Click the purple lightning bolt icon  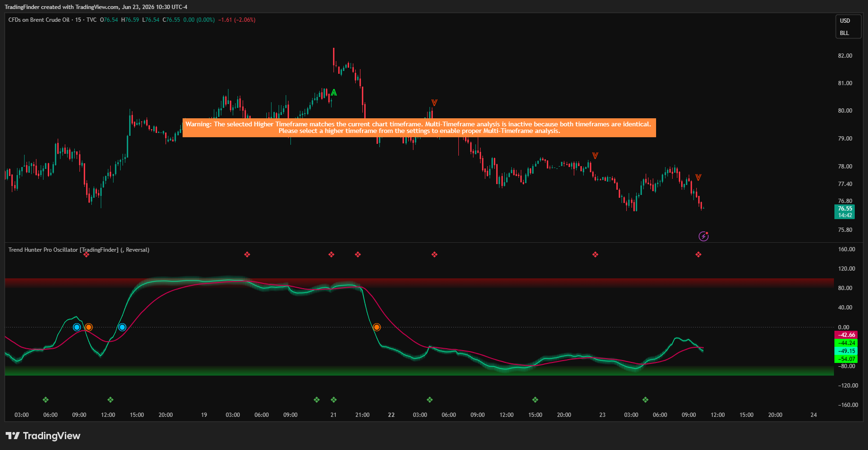[x=703, y=236]
